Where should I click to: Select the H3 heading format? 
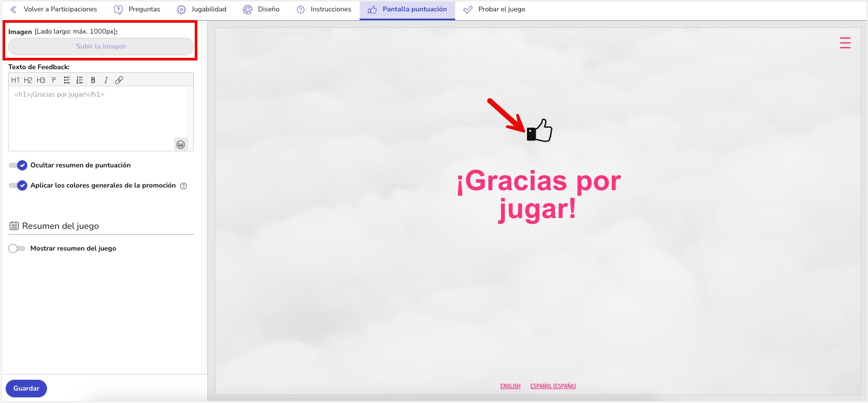tap(41, 80)
